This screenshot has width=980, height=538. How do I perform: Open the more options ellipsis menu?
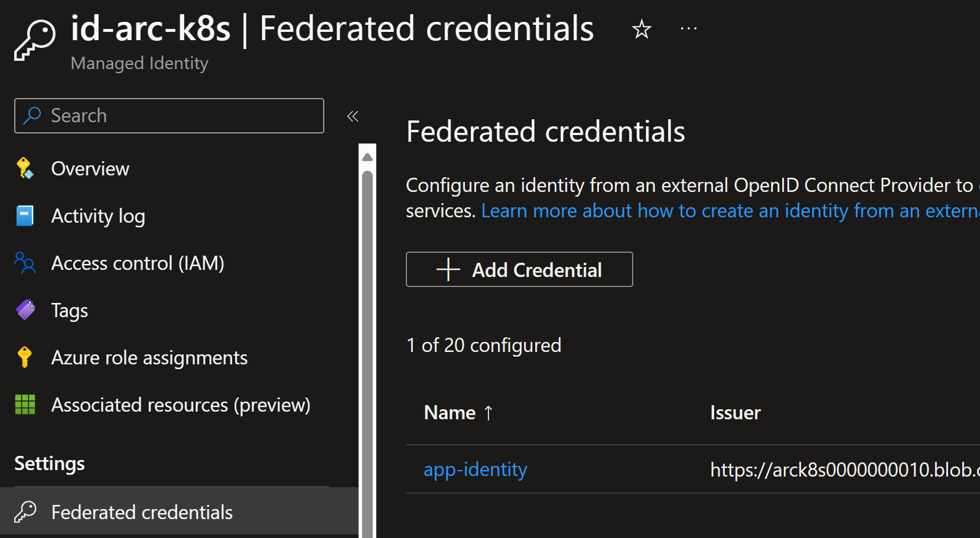tap(689, 28)
